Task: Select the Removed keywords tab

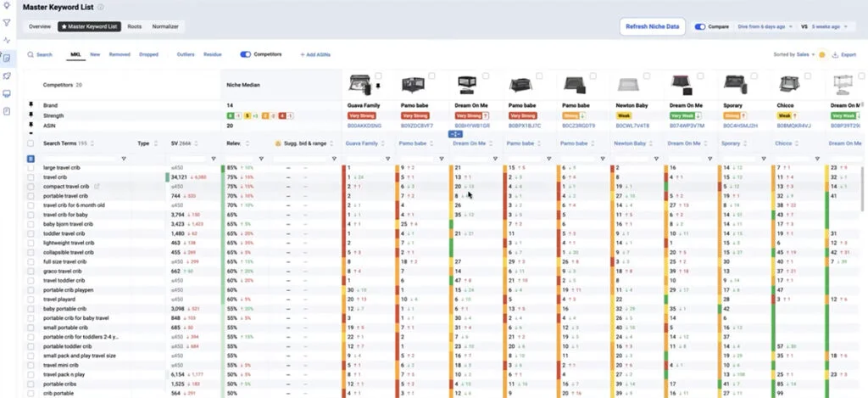Action: pyautogui.click(x=120, y=55)
